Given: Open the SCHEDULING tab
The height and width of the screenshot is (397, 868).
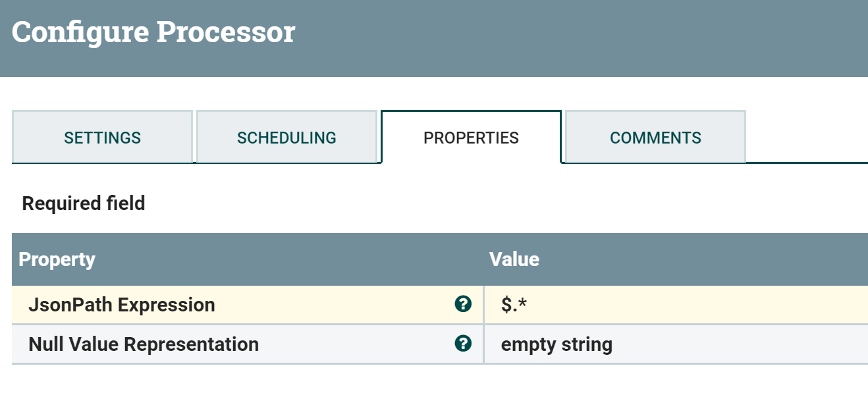Looking at the screenshot, I should [x=286, y=138].
